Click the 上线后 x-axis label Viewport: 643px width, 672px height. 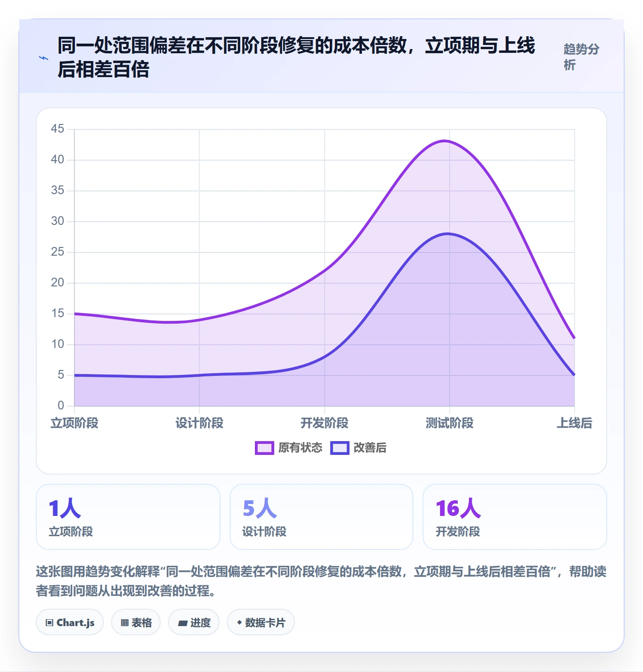(575, 423)
